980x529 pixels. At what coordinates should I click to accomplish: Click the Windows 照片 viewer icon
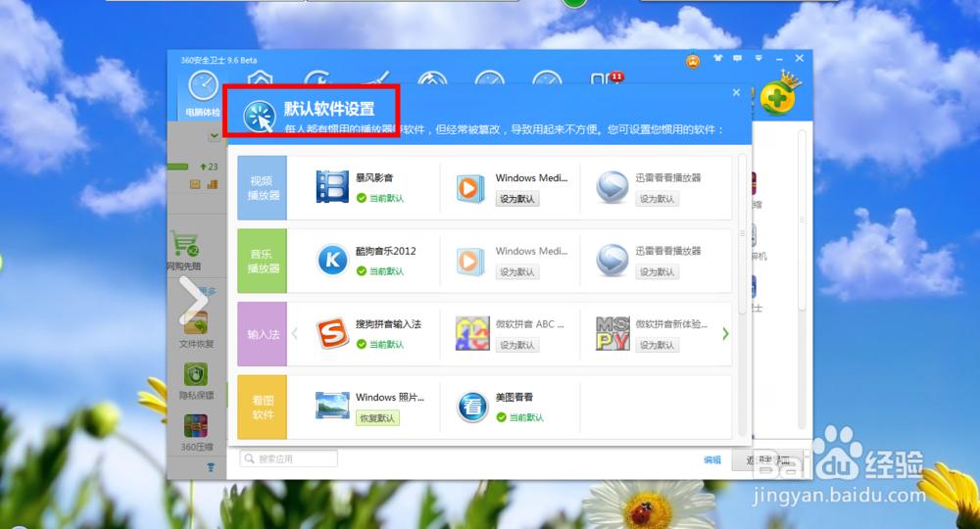coord(332,406)
